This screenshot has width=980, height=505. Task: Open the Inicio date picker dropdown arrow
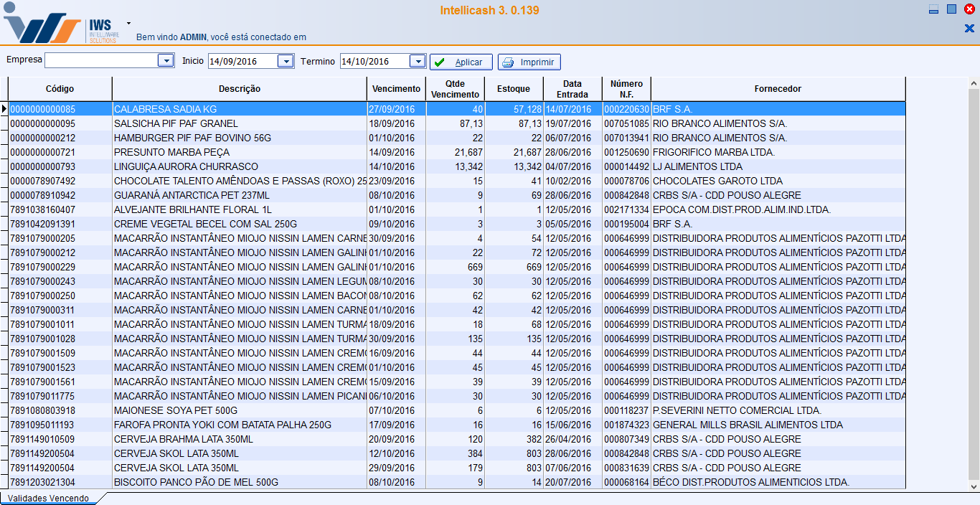tap(286, 61)
